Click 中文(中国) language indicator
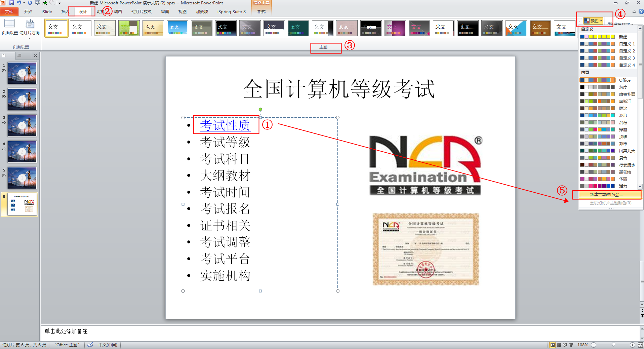The width and height of the screenshot is (644, 349). click(108, 345)
